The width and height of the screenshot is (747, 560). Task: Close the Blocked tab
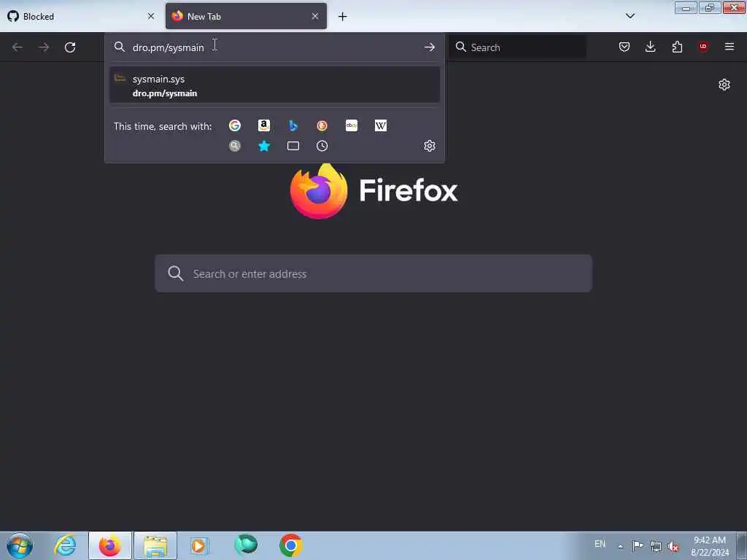coord(151,16)
